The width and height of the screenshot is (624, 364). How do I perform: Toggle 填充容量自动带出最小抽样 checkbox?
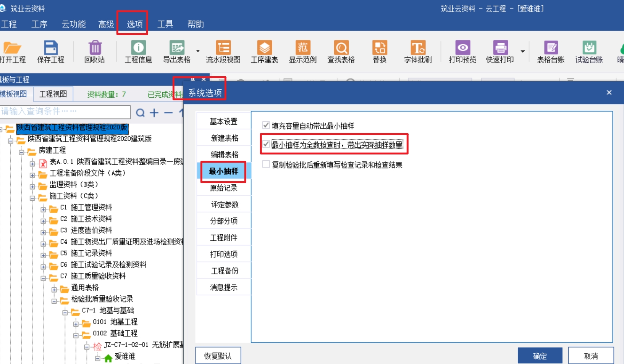[266, 125]
